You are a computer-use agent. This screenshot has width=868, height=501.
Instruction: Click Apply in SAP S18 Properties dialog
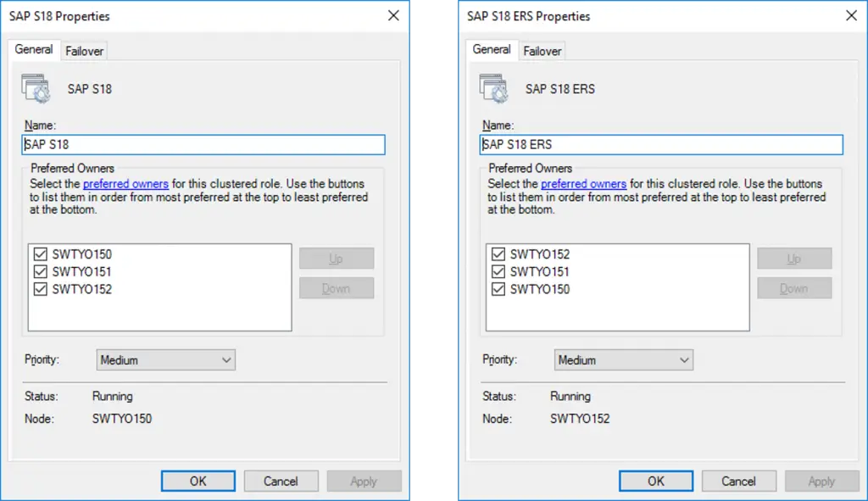tap(364, 481)
